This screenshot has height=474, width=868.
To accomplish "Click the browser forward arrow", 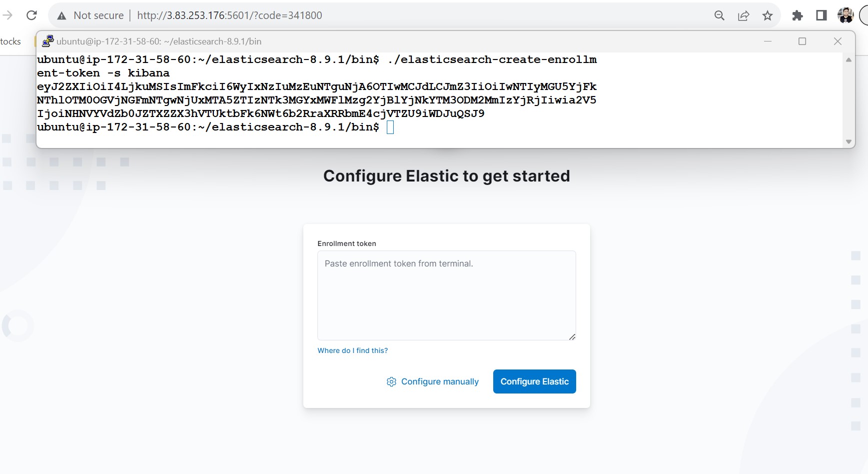I will pyautogui.click(x=7, y=15).
